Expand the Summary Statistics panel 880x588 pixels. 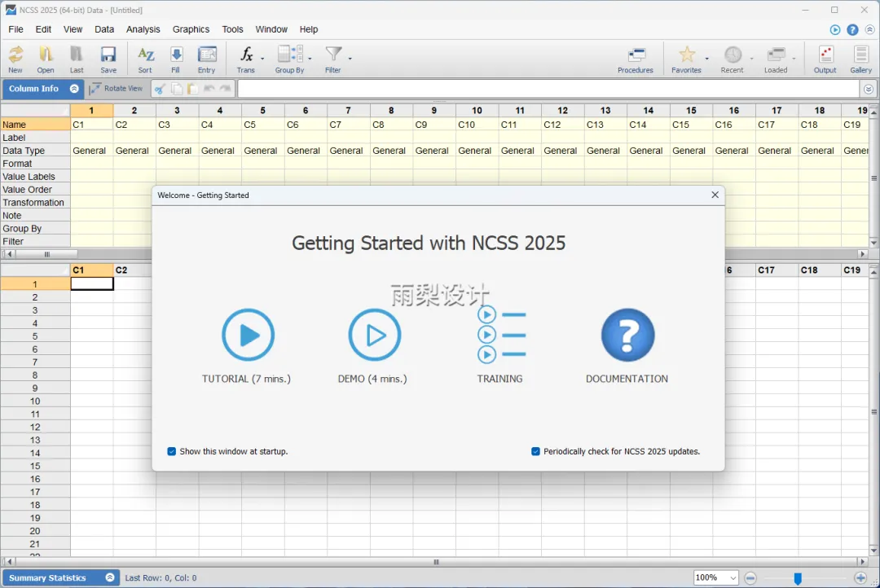110,577
